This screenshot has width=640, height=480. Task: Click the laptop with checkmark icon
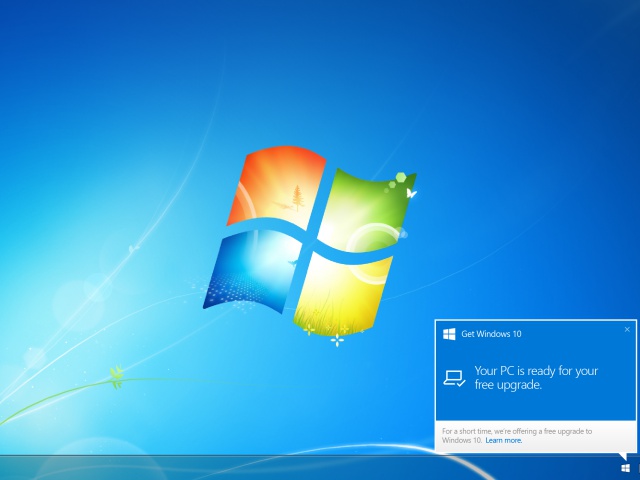click(455, 378)
